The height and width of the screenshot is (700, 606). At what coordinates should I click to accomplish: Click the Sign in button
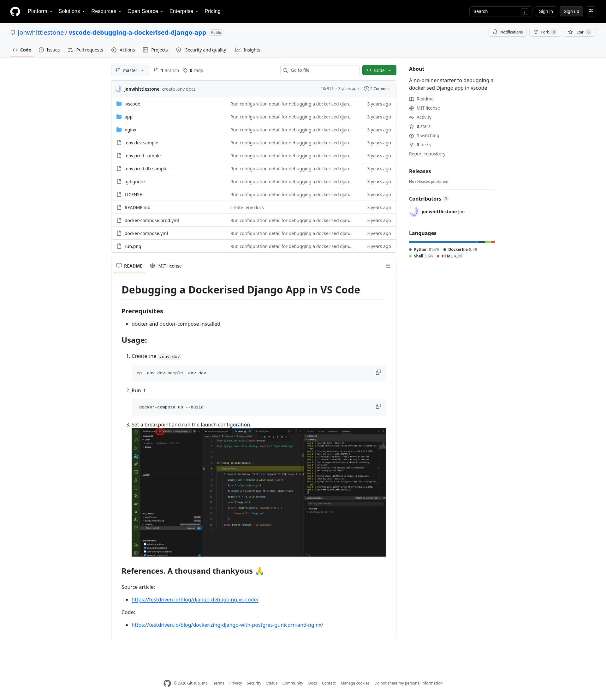545,11
